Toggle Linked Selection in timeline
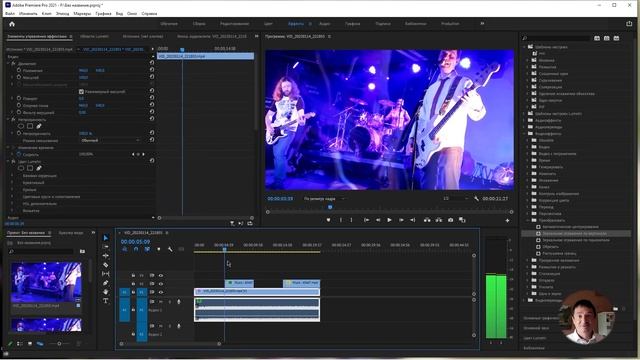This screenshot has width=640, height=360. tap(147, 249)
